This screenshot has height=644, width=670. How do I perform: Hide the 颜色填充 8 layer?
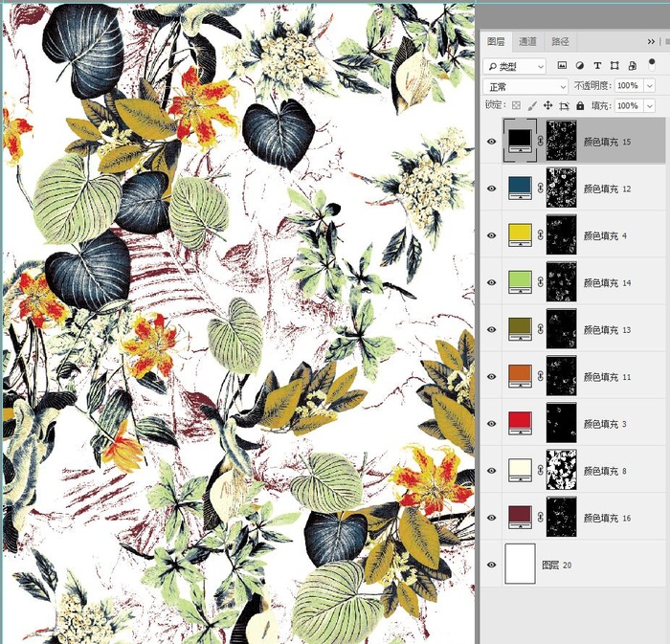click(x=492, y=470)
